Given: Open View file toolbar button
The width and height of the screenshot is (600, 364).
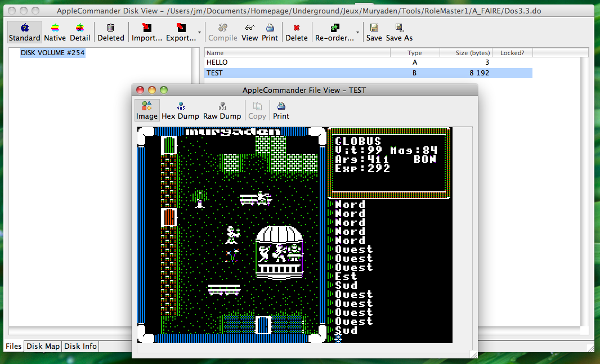Looking at the screenshot, I should (x=249, y=32).
